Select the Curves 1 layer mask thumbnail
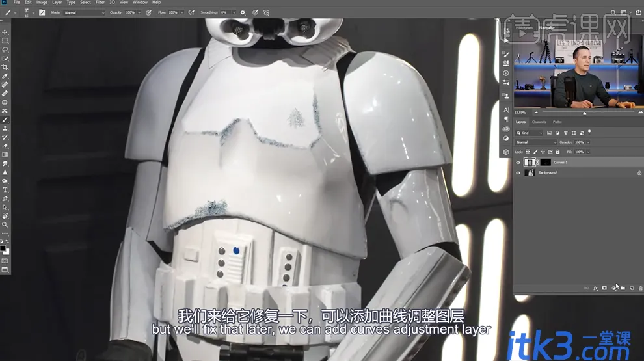 click(x=545, y=162)
